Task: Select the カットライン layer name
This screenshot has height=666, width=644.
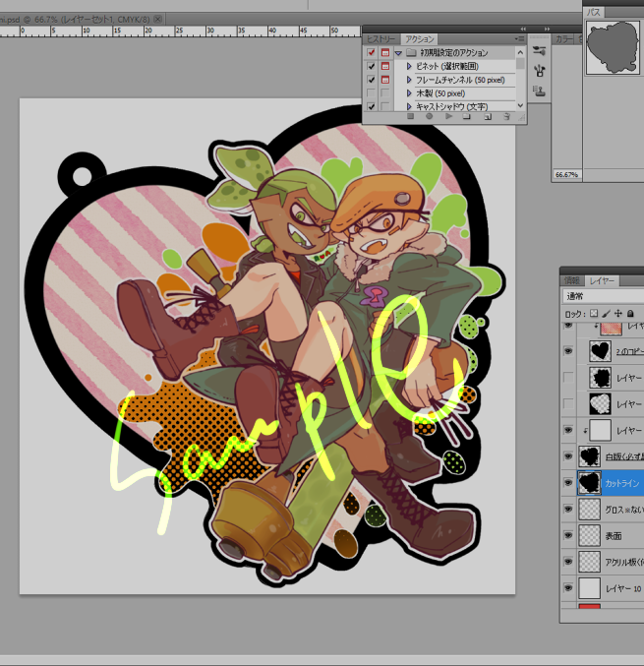Action: (x=622, y=483)
